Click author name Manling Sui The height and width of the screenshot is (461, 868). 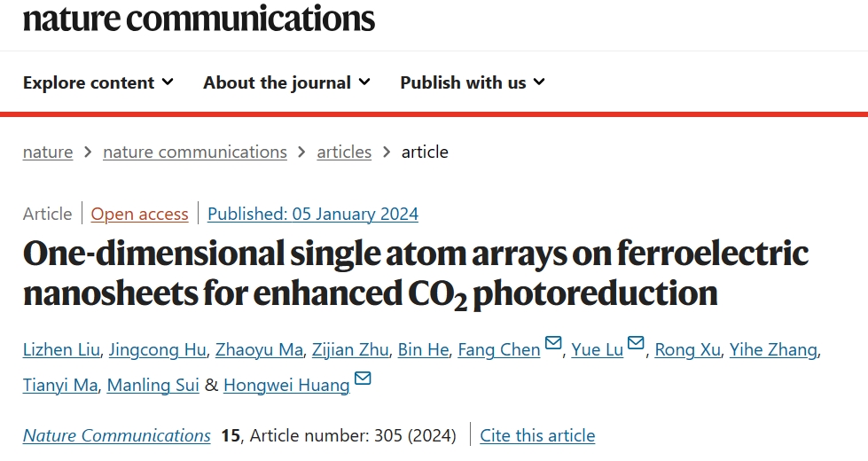pos(152,385)
